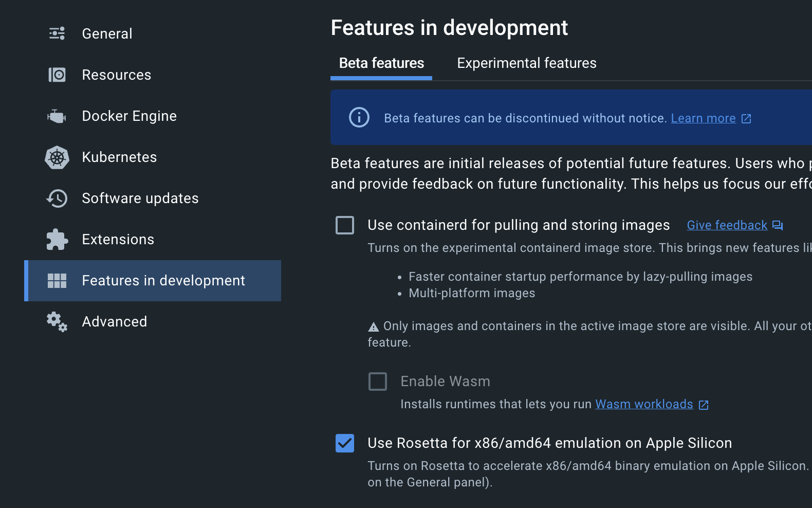The height and width of the screenshot is (508, 812).
Task: Follow the Wasm workloads link
Action: pos(644,404)
